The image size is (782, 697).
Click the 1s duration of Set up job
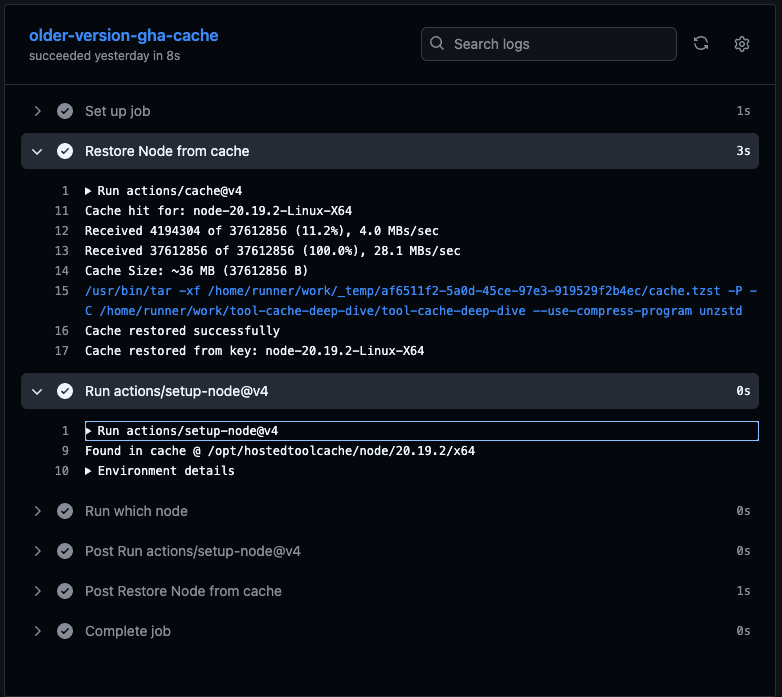[x=743, y=111]
